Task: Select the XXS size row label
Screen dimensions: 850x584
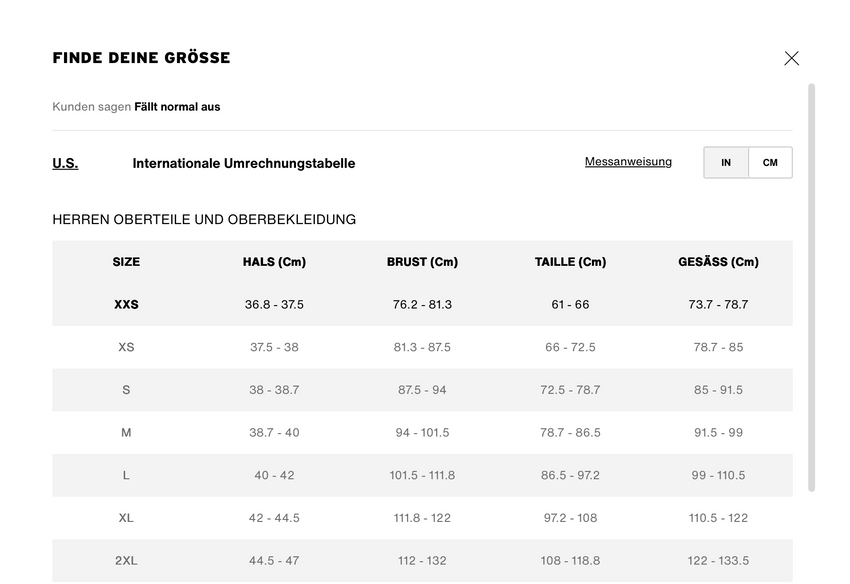Action: [x=126, y=304]
